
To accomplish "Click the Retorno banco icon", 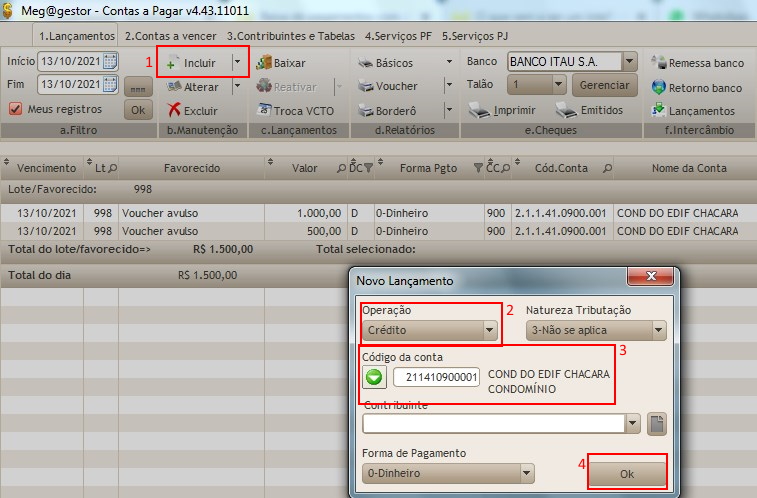I will [659, 87].
